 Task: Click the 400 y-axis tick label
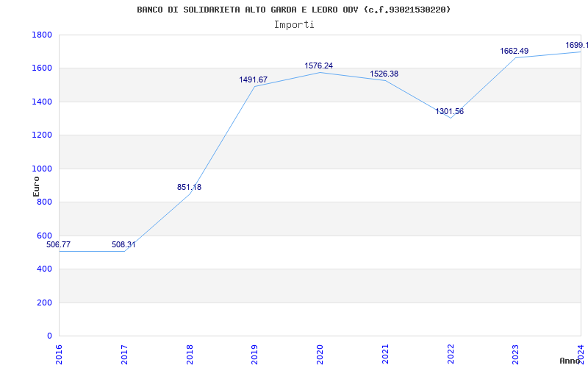coord(45,269)
